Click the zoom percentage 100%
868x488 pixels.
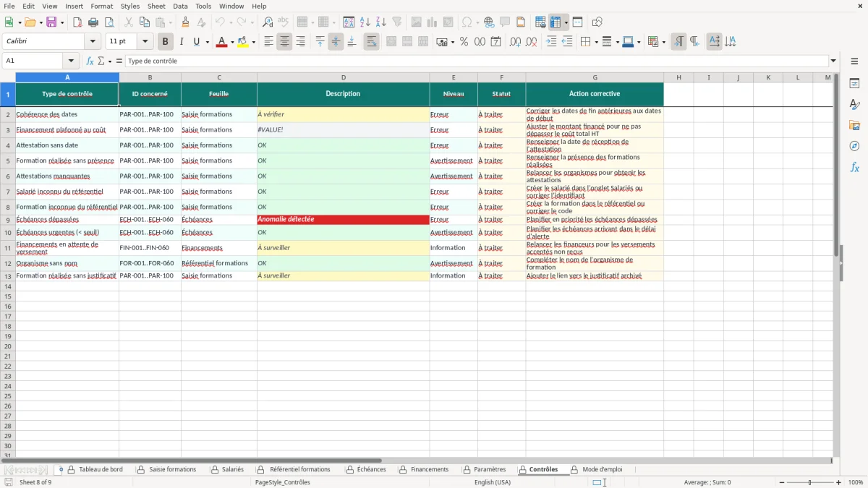coord(856,482)
